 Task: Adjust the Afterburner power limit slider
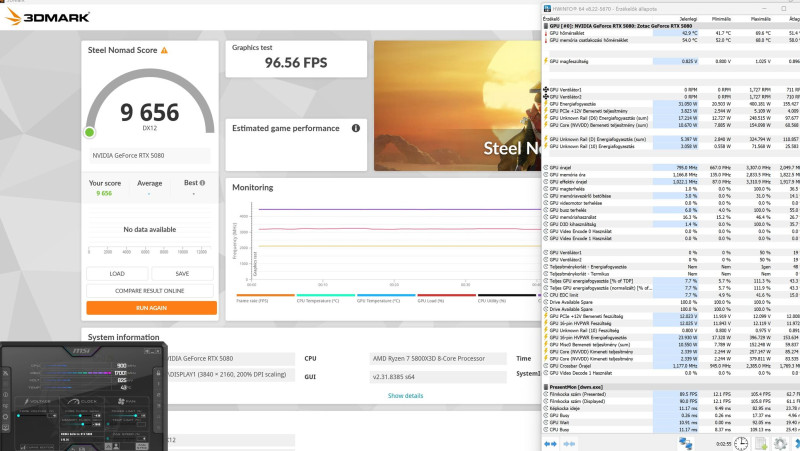(x=122, y=416)
